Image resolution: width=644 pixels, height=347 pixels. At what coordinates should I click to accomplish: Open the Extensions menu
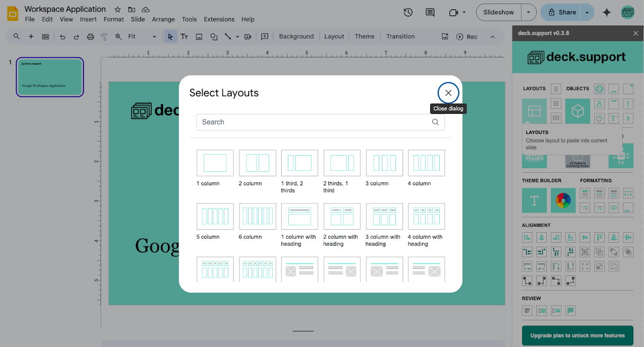[219, 19]
